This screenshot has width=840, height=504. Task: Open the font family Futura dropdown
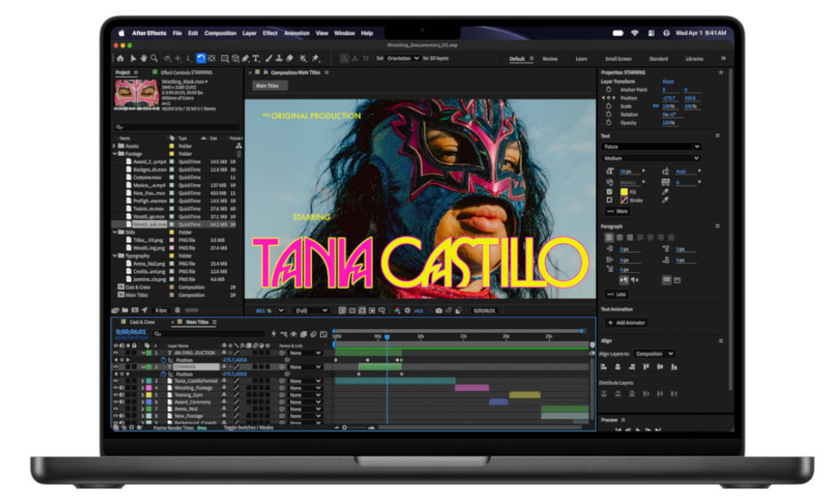point(651,147)
